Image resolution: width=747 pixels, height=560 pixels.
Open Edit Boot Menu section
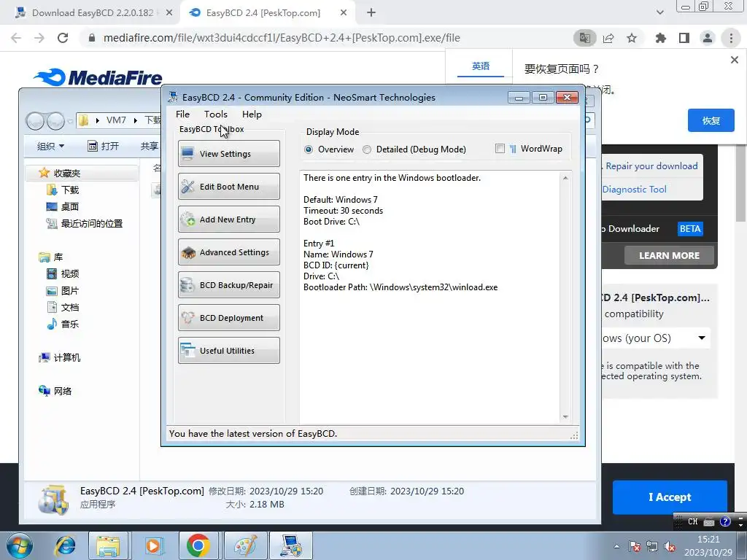[x=228, y=186]
